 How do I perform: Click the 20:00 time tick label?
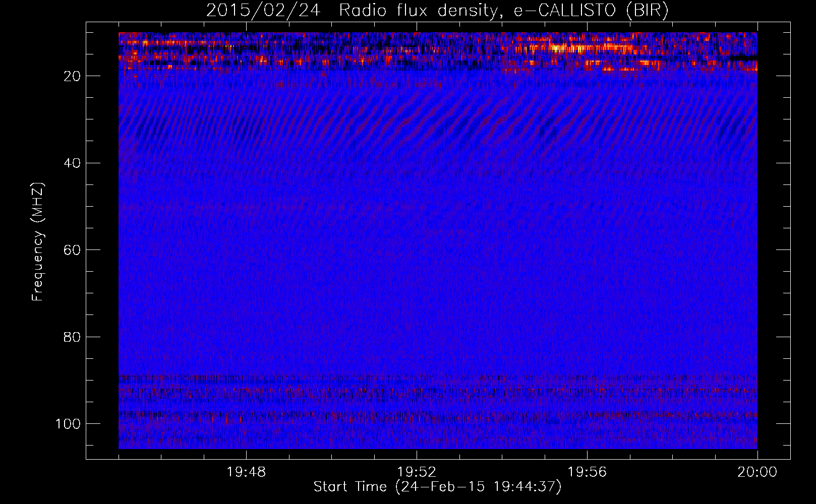coord(757,472)
